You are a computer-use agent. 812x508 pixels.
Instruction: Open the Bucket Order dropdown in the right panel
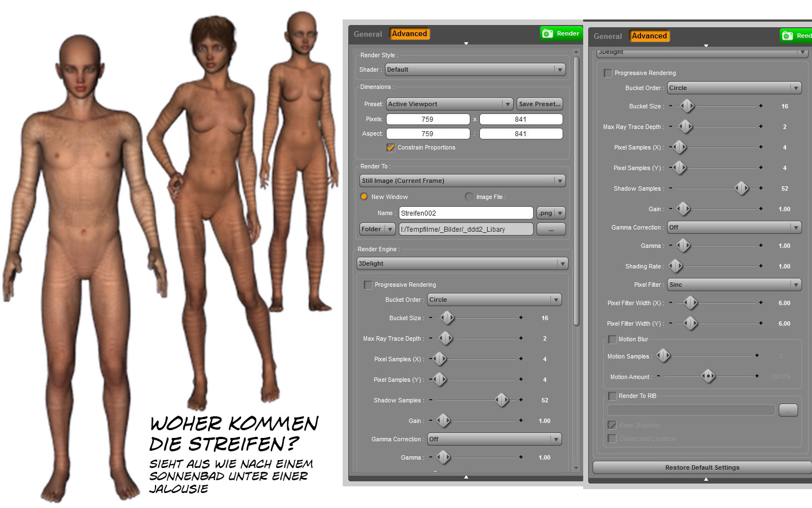coord(734,88)
